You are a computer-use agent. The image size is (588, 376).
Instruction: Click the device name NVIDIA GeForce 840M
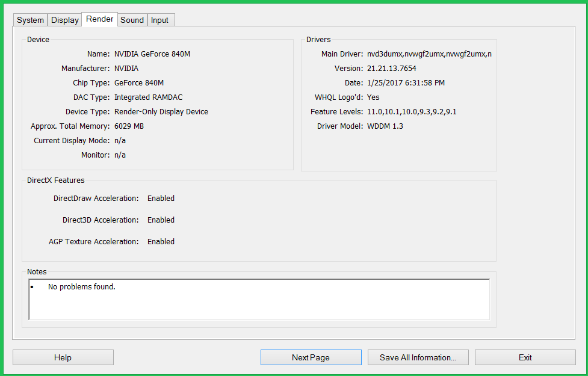pos(152,54)
